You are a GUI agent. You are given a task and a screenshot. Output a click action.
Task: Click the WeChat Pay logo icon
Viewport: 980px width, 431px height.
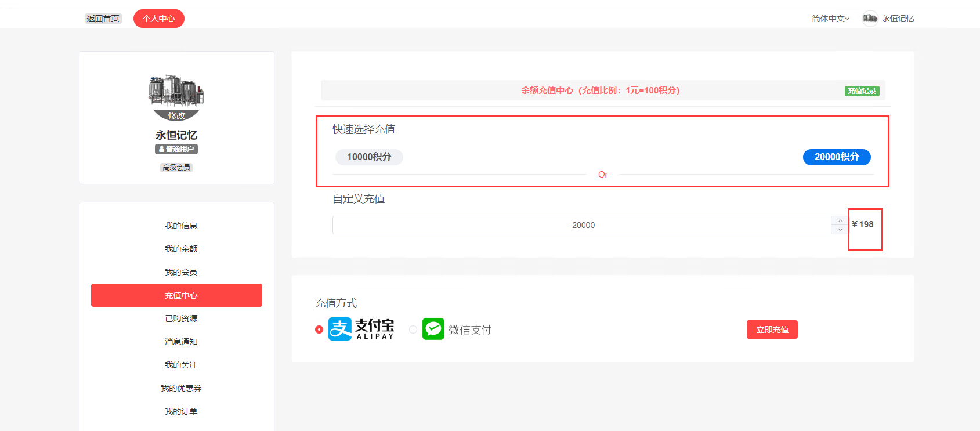[433, 329]
